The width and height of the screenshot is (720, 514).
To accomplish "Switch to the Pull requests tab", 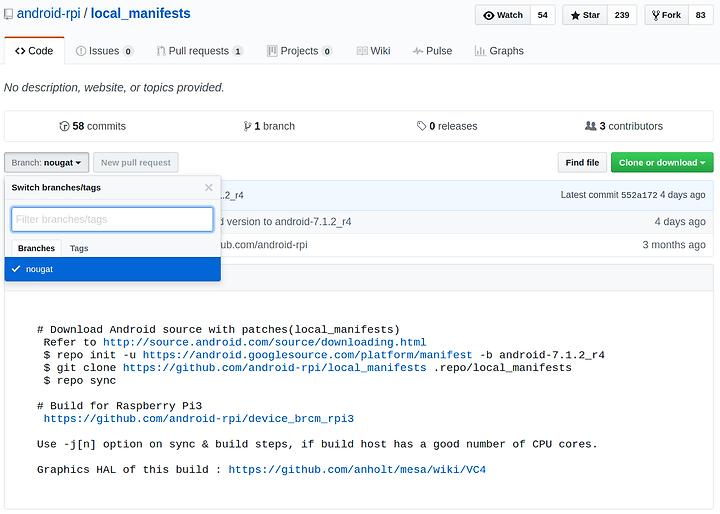I will coord(199,51).
